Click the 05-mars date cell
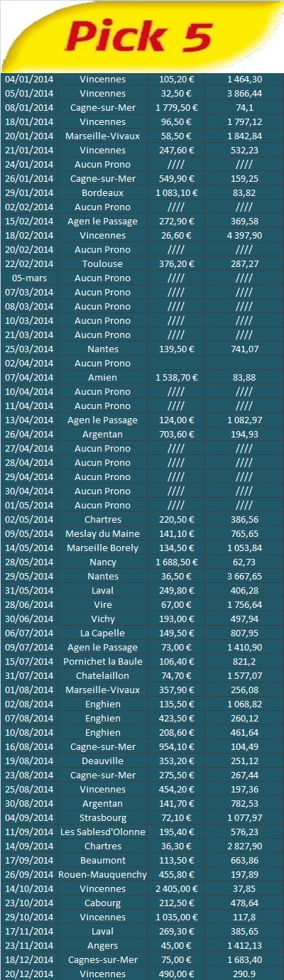284x980 pixels. click(x=29, y=278)
